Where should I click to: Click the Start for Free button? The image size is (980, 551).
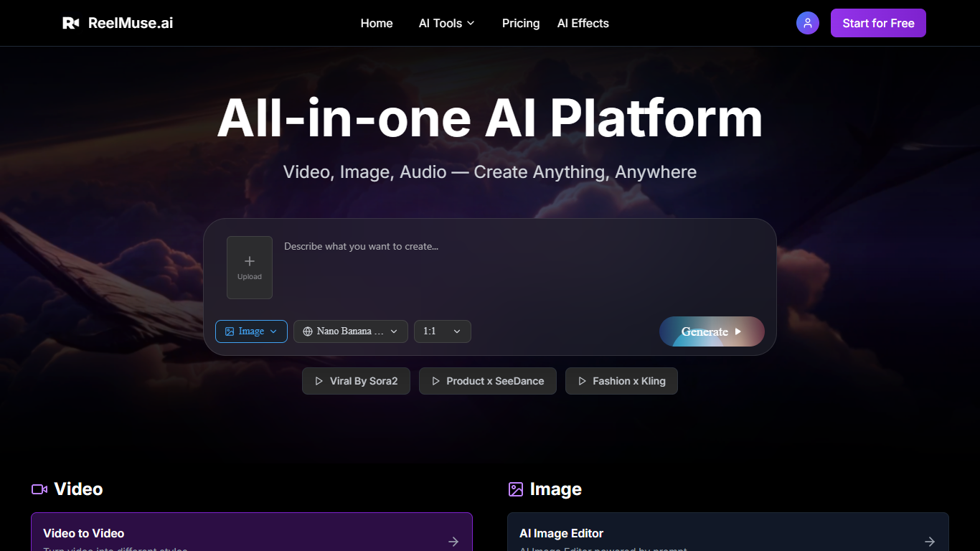878,22
